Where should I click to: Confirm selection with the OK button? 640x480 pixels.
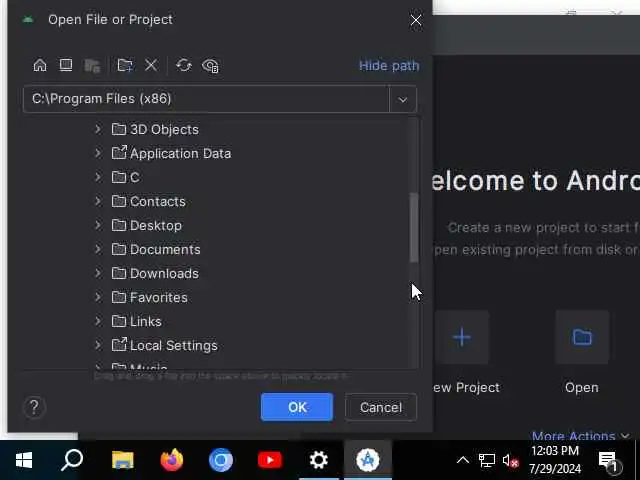click(297, 407)
